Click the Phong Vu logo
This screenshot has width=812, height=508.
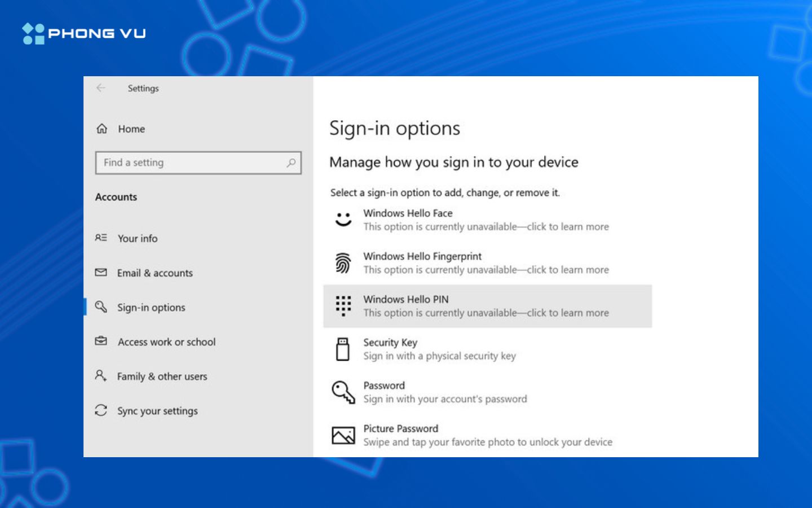pos(85,33)
